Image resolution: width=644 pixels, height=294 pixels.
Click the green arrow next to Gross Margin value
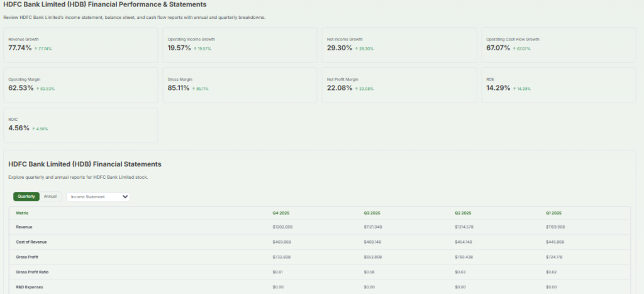tap(194, 89)
